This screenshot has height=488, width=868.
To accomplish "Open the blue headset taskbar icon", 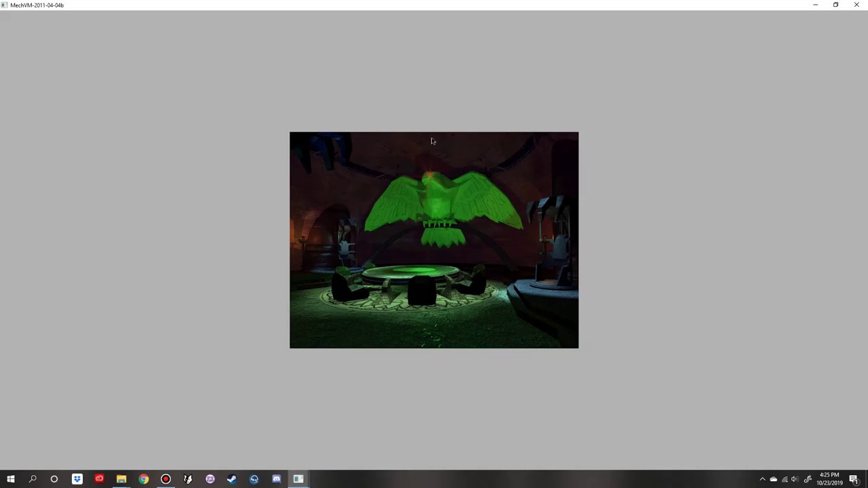I will pos(254,479).
